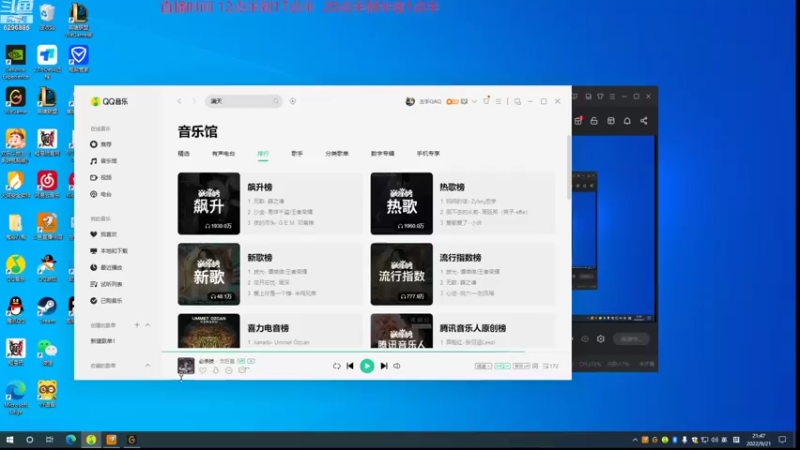Open the more-options circle icon in player
This screenshot has width=800, height=450.
pyautogui.click(x=229, y=370)
